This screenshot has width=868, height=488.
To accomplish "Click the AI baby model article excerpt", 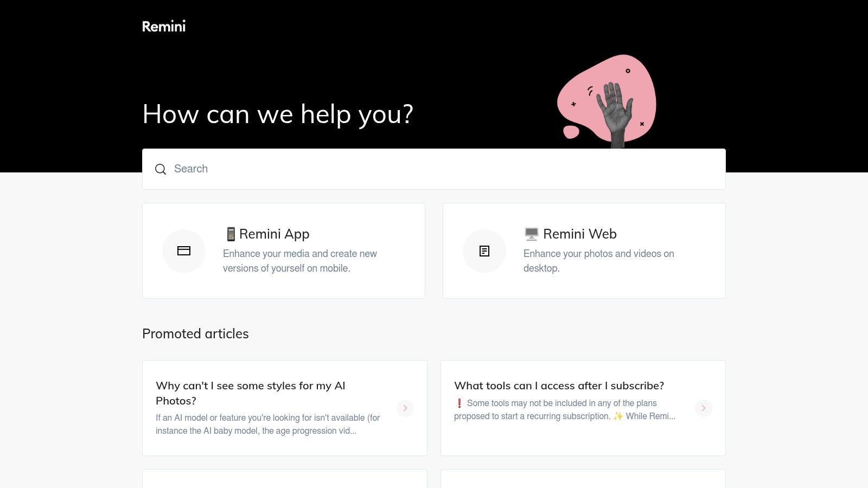I will pos(267,425).
